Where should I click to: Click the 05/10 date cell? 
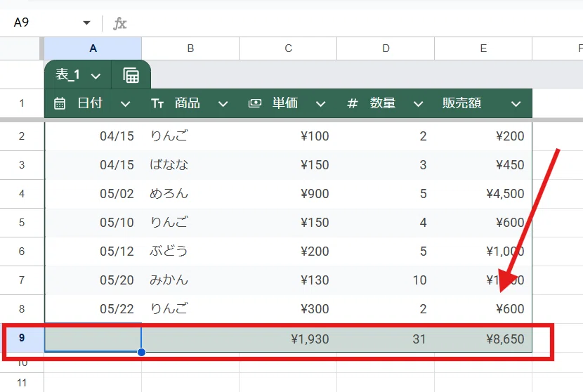click(x=93, y=223)
